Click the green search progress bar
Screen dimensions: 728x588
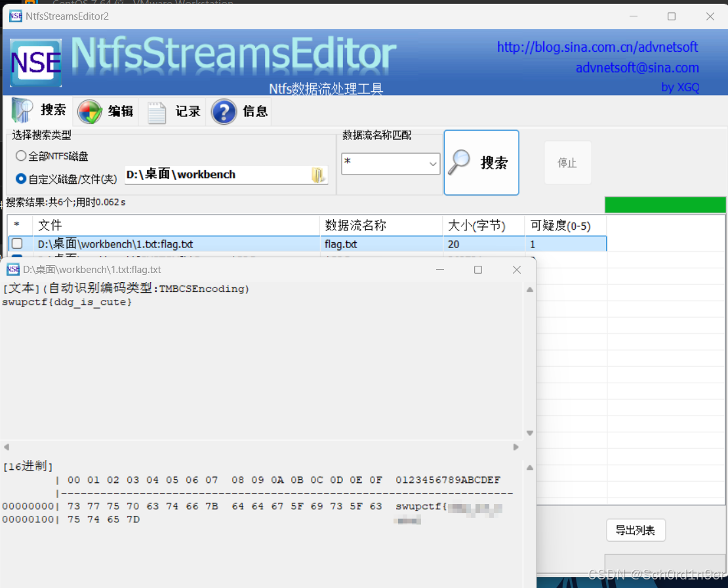[665, 205]
